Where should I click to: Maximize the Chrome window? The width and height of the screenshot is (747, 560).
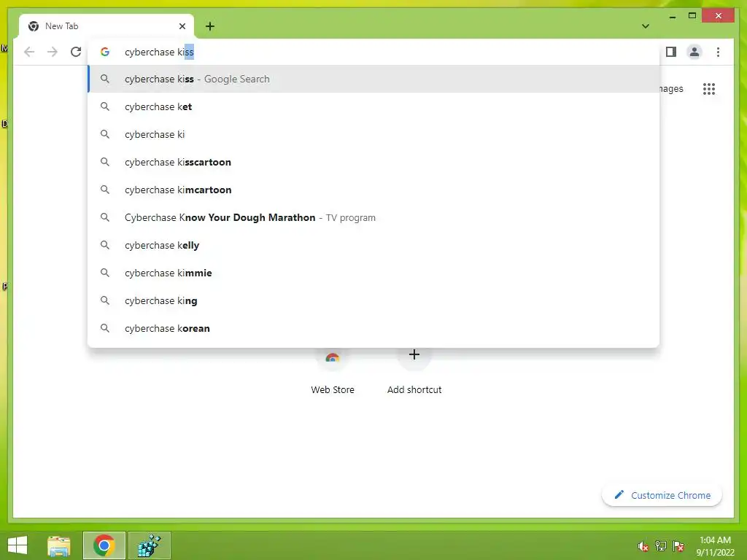point(692,16)
